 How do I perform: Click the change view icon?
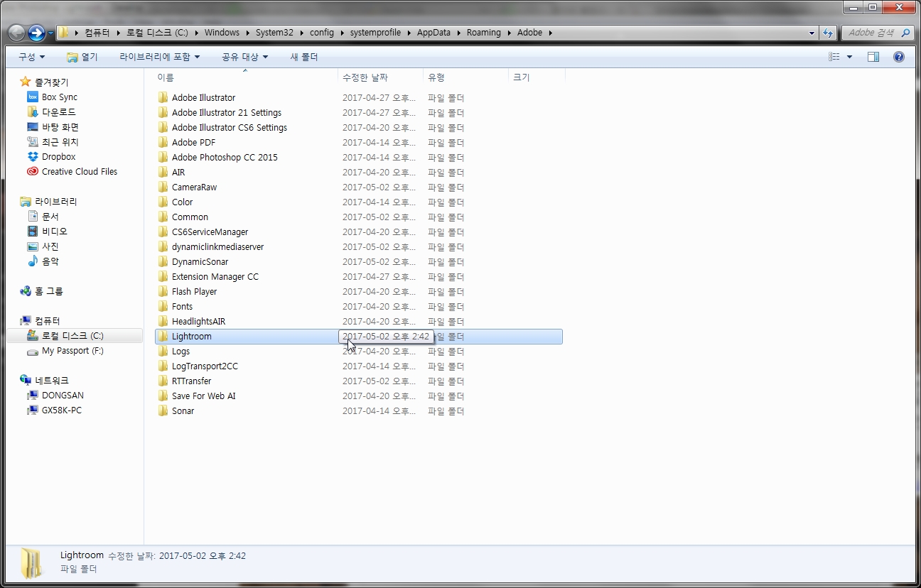pyautogui.click(x=834, y=57)
